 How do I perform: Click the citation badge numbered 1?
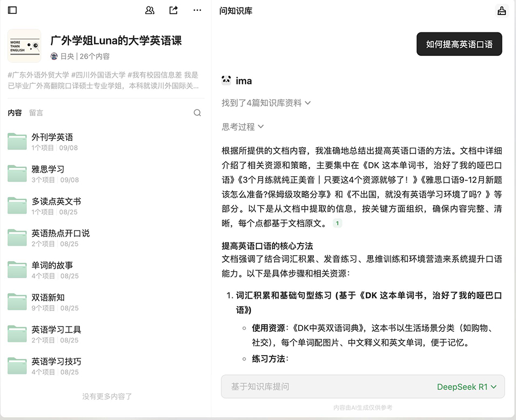338,223
